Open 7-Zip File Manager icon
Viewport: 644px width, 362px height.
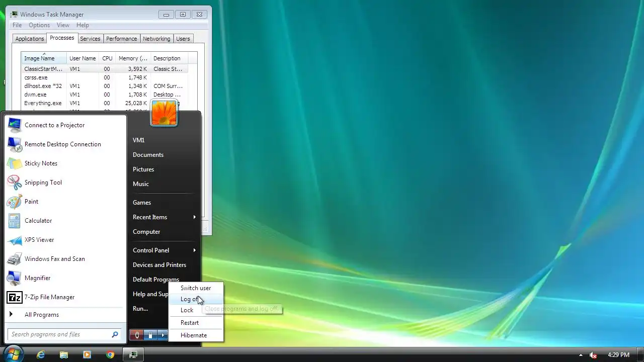[15, 297]
